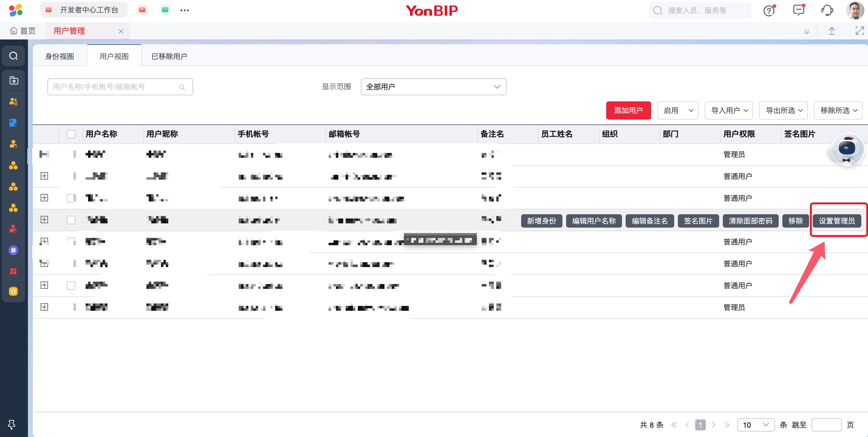Viewport: 868px width, 437px height.
Task: Click the 设置管理员 button
Action: click(x=837, y=221)
